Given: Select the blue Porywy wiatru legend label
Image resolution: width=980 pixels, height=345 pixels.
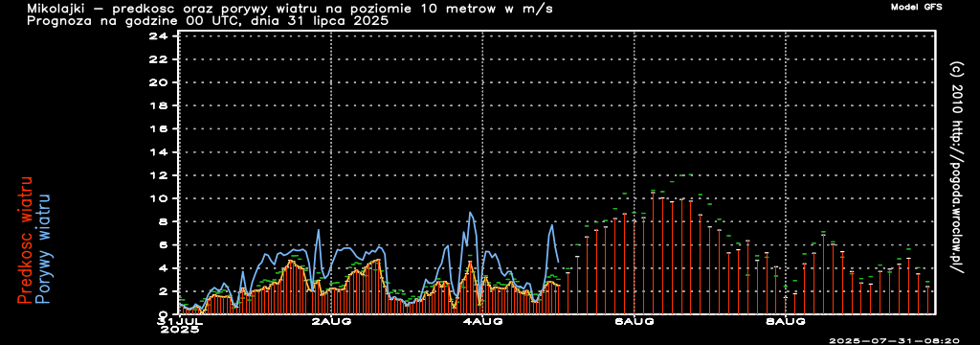Looking at the screenshot, I should [x=43, y=248].
